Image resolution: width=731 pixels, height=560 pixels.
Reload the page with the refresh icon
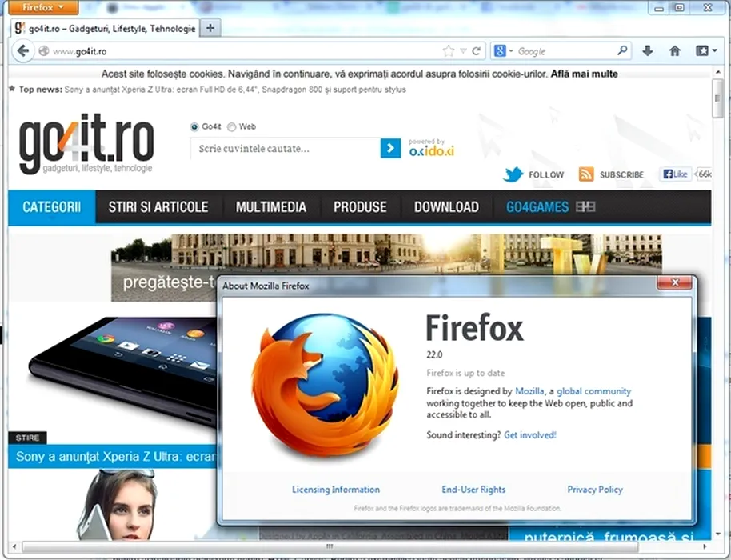point(477,51)
